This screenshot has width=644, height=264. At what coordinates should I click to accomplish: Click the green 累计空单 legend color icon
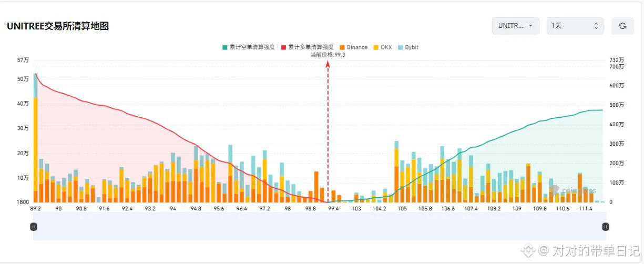coord(225,47)
